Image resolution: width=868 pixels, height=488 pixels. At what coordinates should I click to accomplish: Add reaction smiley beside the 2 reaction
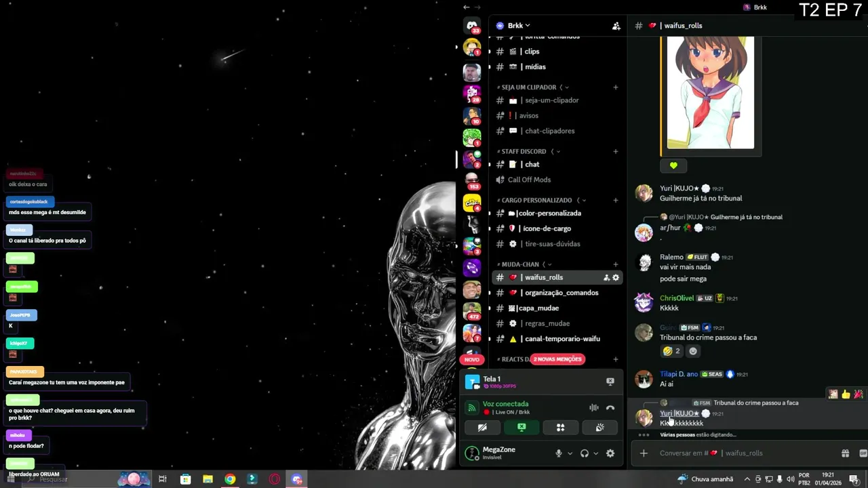693,351
